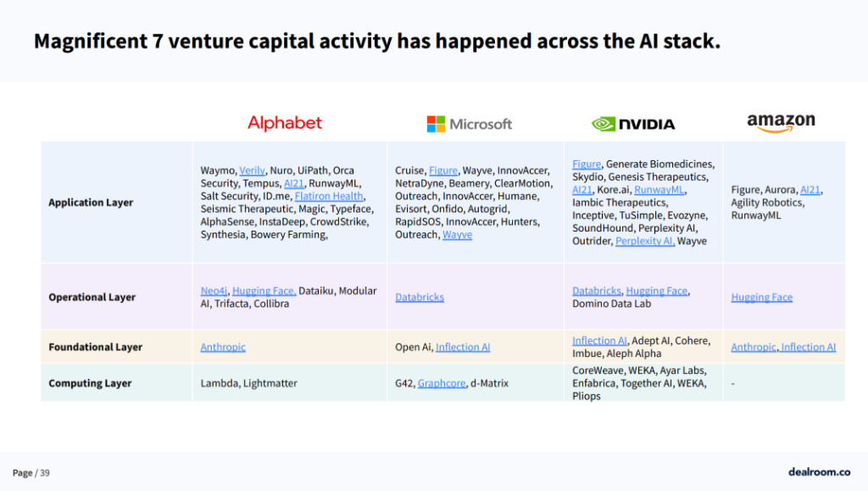Click the Amazon logo header
Viewport: 868px width, 491px height.
(781, 123)
